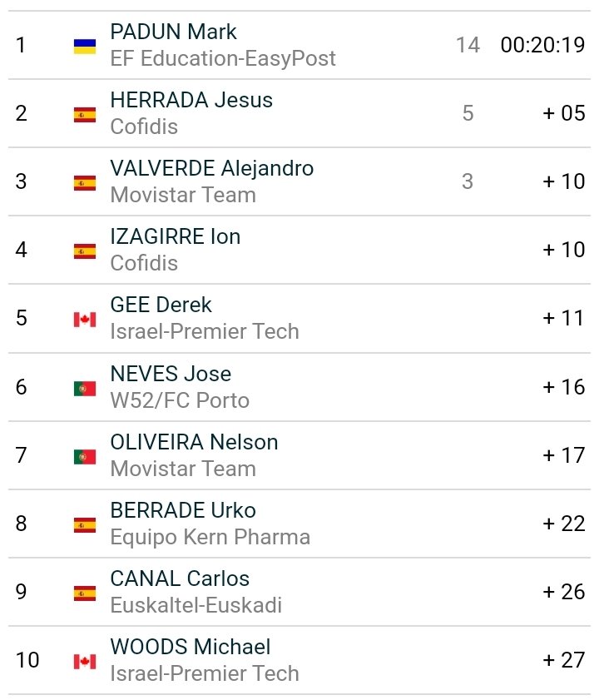This screenshot has width=599, height=700.
Task: Open Equipo Kern Pharma team page
Action: pos(210,537)
